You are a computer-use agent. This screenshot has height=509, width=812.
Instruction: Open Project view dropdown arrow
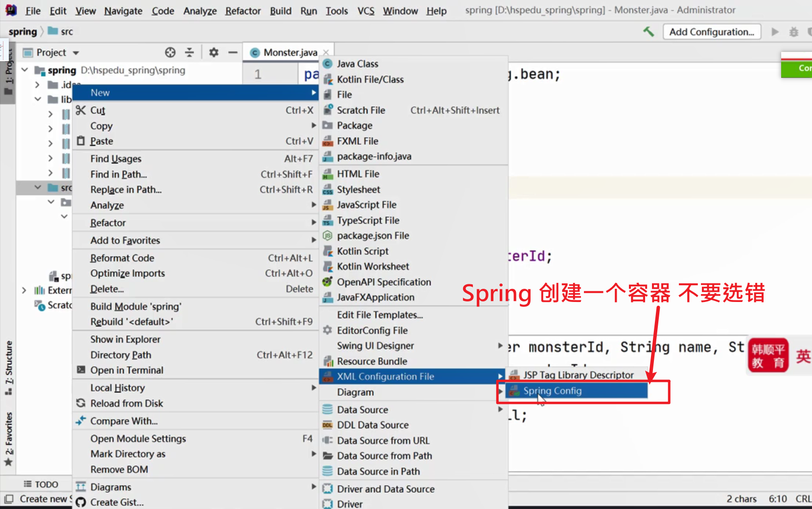point(76,53)
